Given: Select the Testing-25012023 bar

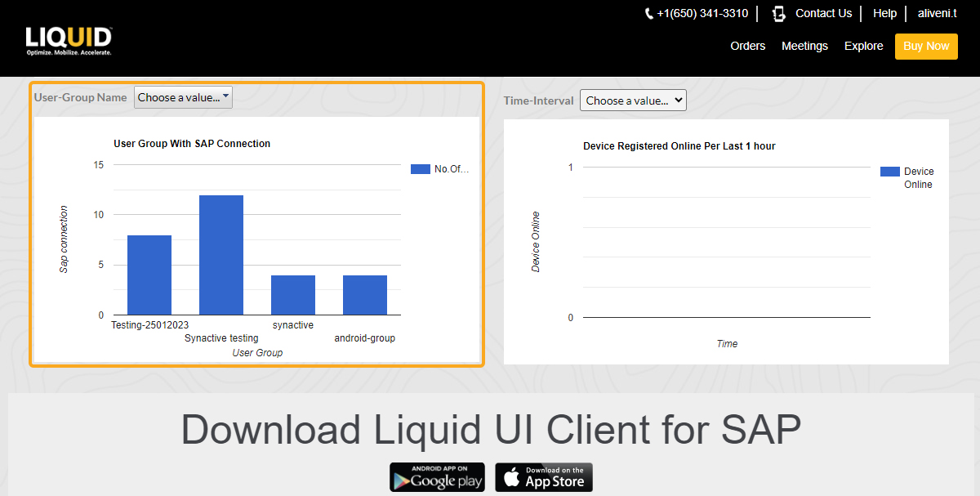Looking at the screenshot, I should pos(149,275).
